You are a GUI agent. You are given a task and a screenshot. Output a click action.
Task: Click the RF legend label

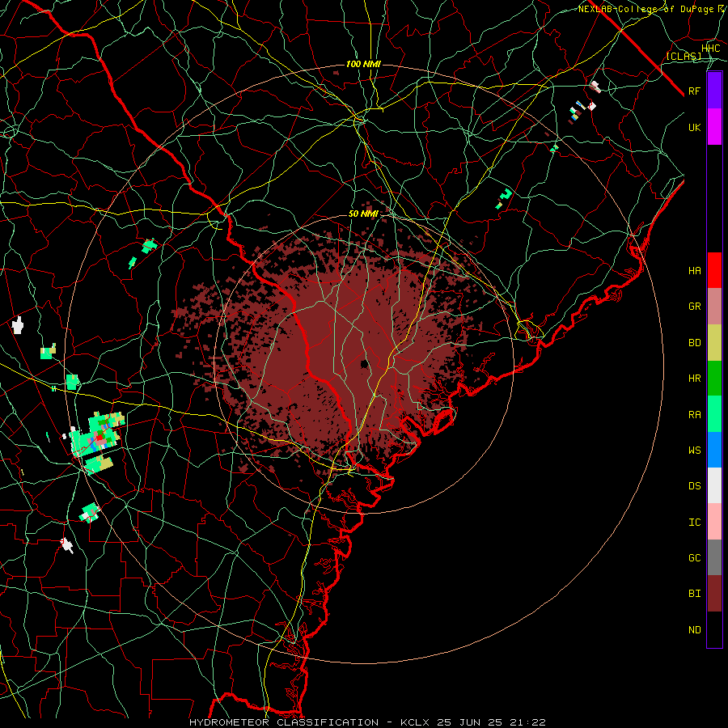(x=695, y=91)
